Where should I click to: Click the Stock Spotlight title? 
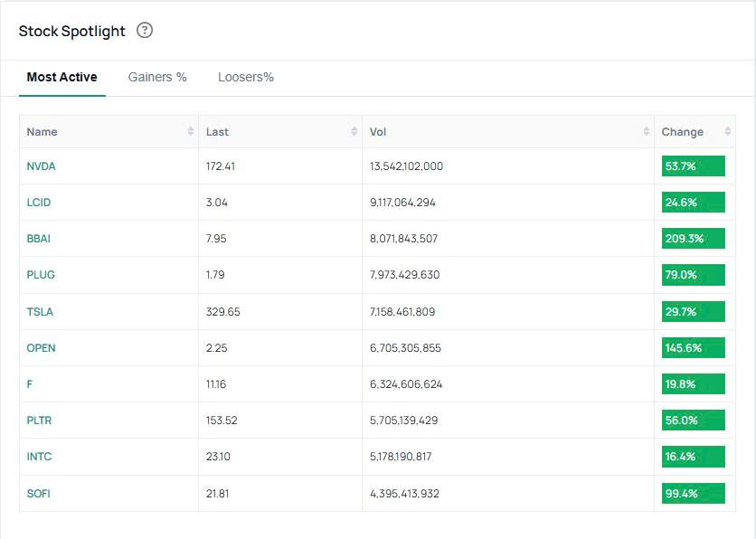point(71,32)
